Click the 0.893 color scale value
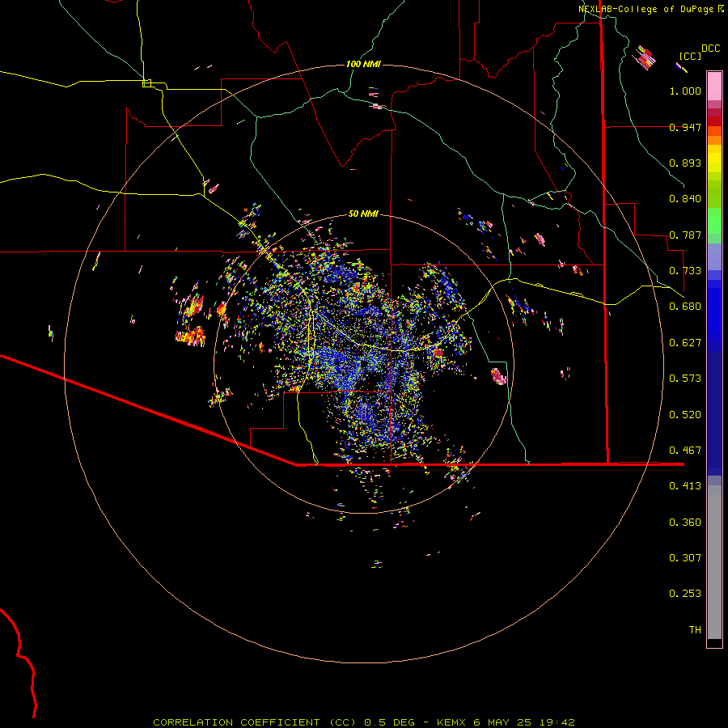The width and height of the screenshot is (728, 728). (685, 163)
